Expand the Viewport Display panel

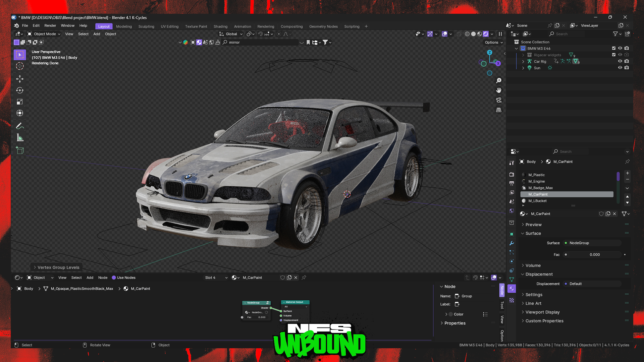click(542, 312)
